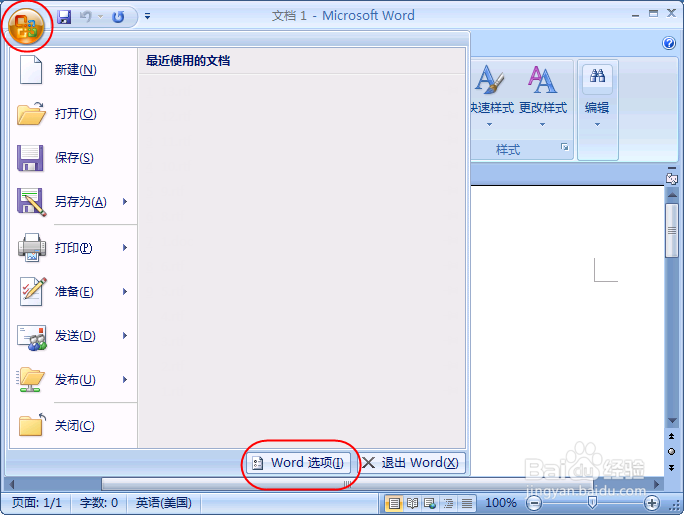Click the horizontal scrollbar right arrow
This screenshot has height=515, width=684.
(x=657, y=484)
